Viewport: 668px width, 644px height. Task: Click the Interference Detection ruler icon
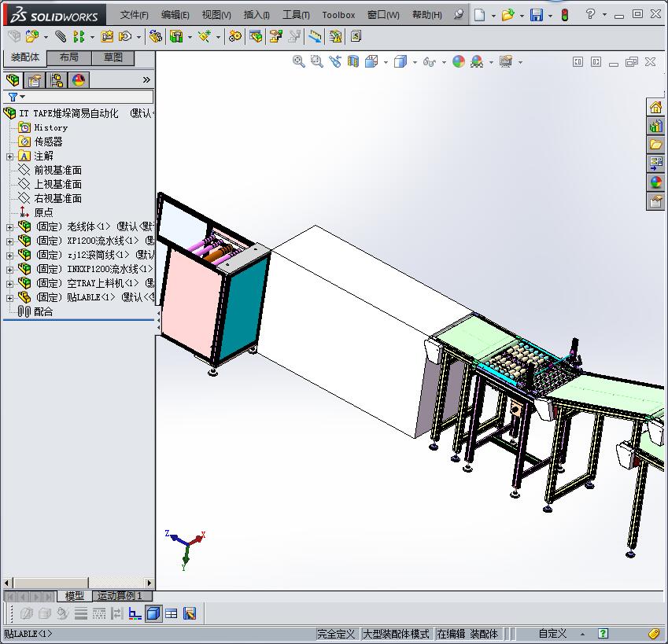(315, 37)
